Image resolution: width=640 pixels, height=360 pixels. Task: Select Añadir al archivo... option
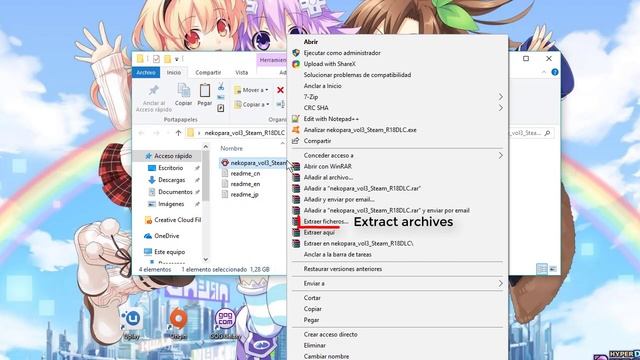[328, 178]
